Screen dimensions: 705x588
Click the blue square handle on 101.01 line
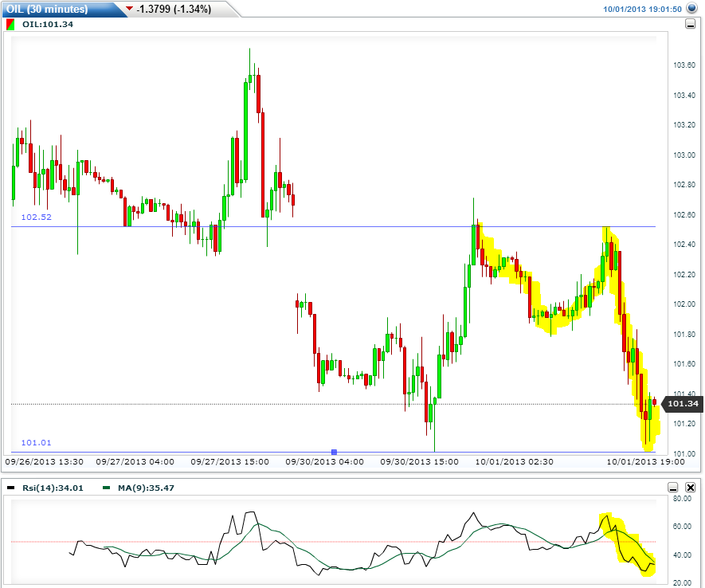334,452
